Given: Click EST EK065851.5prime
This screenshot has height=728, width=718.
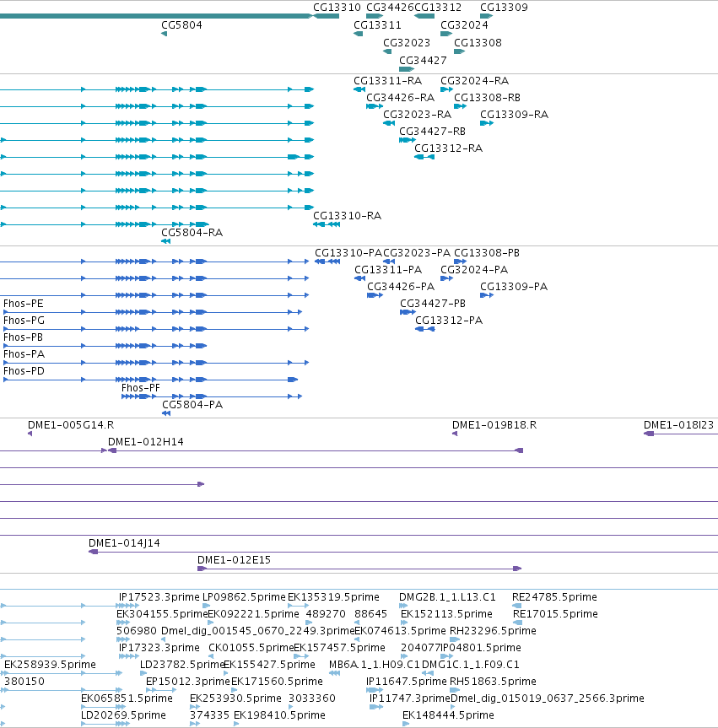Looking at the screenshot, I should (127, 698).
